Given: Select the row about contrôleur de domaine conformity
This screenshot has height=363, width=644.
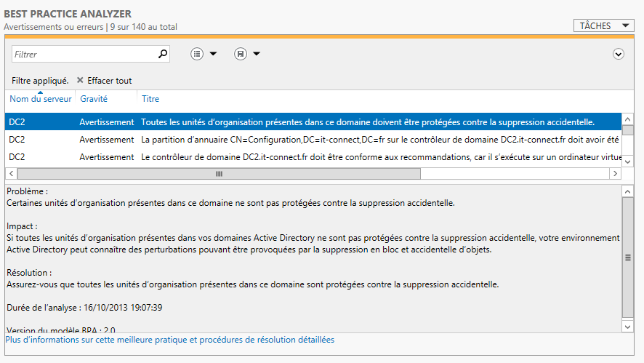Looking at the screenshot, I should tap(313, 156).
